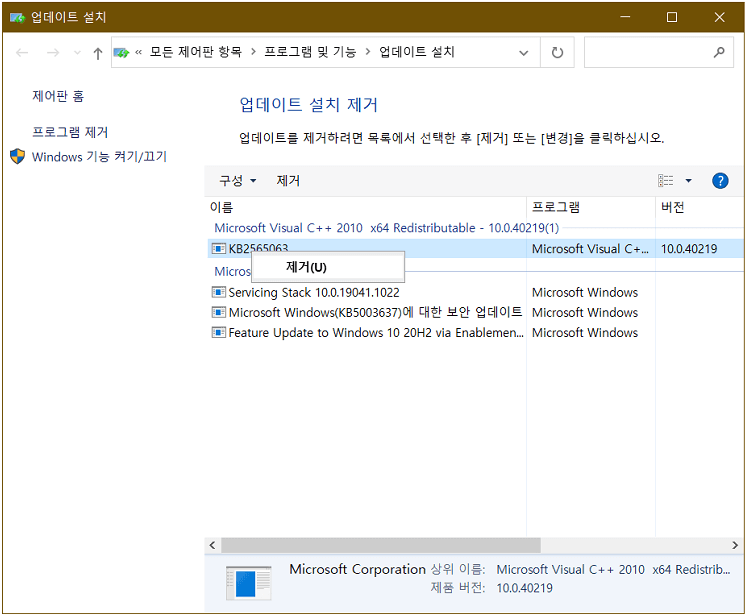Open the 구성 dropdown menu
This screenshot has height=616, width=749.
(237, 181)
